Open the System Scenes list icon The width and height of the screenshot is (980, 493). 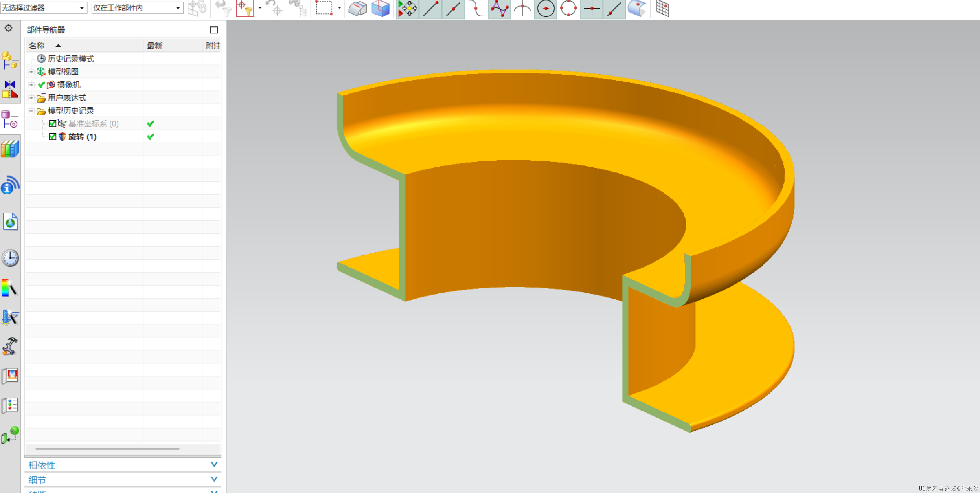(10, 405)
